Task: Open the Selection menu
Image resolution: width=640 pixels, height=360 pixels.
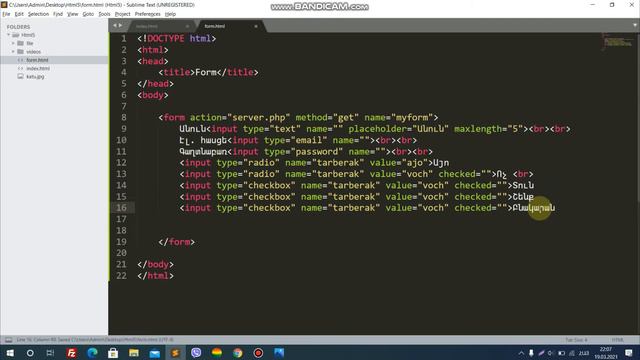Action: coord(38,14)
